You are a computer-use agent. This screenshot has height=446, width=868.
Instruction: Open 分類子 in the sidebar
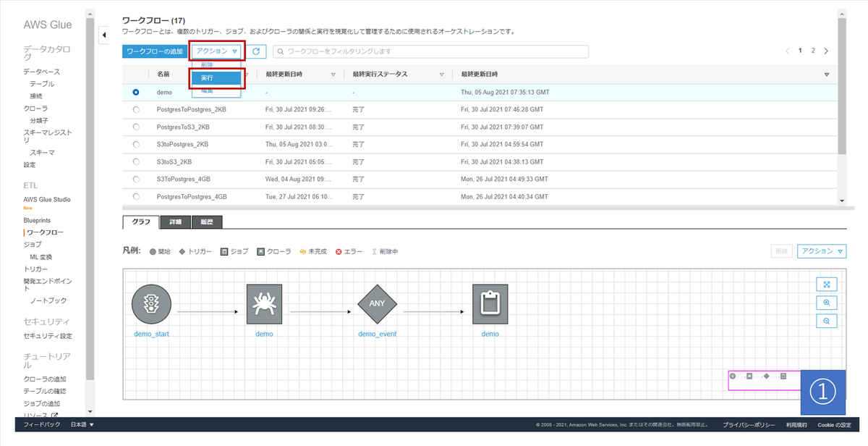click(x=39, y=120)
